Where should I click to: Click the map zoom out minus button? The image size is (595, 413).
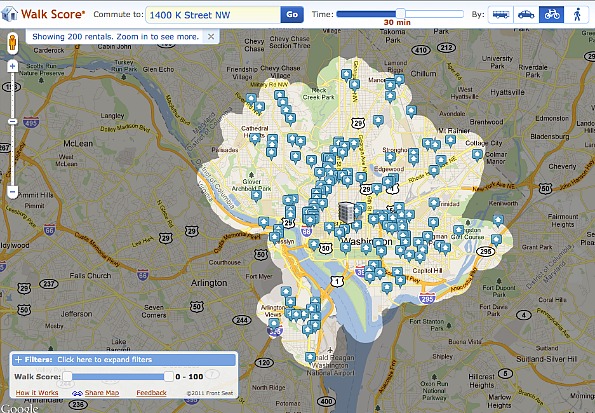point(13,191)
